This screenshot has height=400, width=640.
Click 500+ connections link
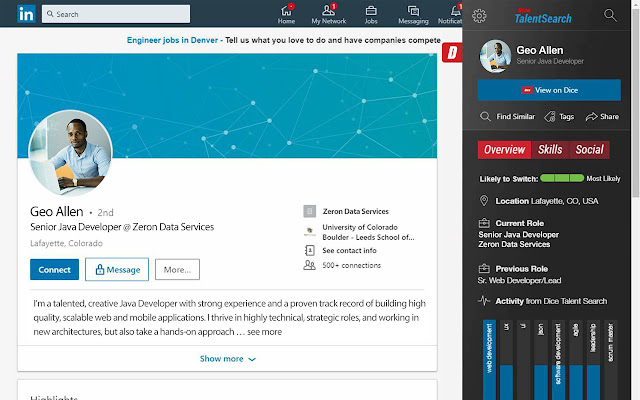pos(351,265)
